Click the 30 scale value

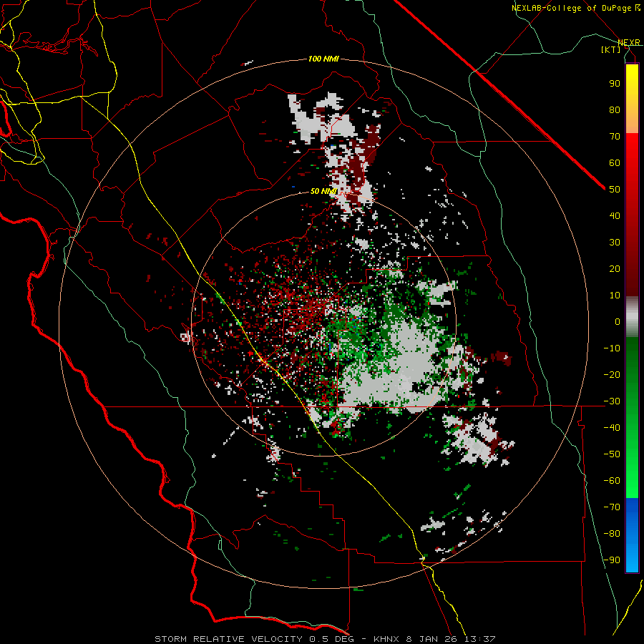tap(615, 243)
